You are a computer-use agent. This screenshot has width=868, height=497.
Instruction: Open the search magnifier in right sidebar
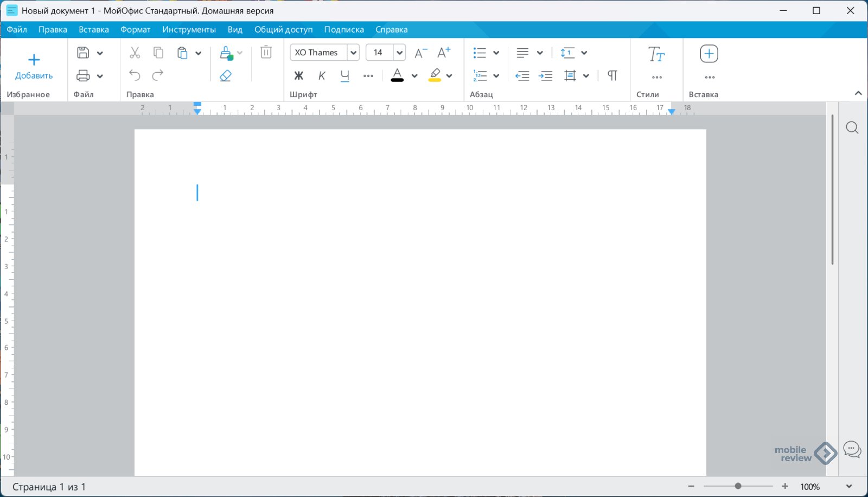click(x=852, y=128)
